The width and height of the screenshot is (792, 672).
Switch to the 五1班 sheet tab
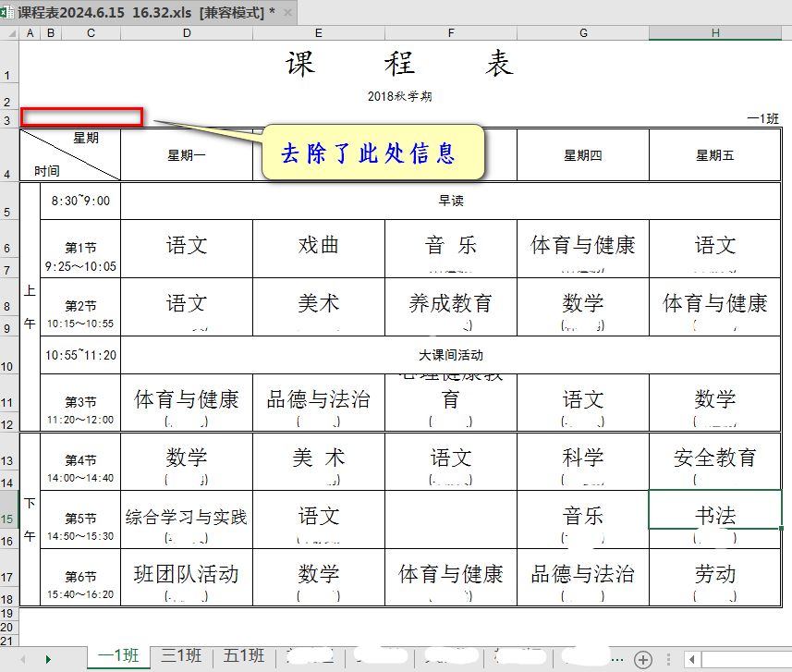click(243, 657)
